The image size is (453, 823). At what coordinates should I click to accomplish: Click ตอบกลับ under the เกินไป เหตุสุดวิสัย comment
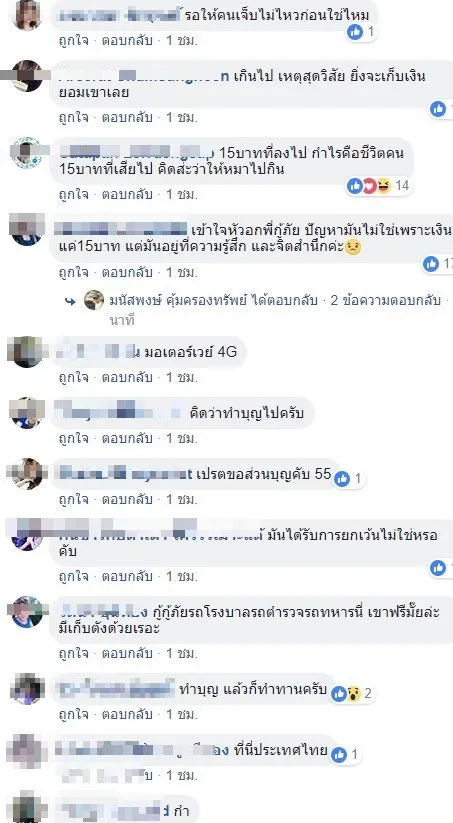click(127, 117)
